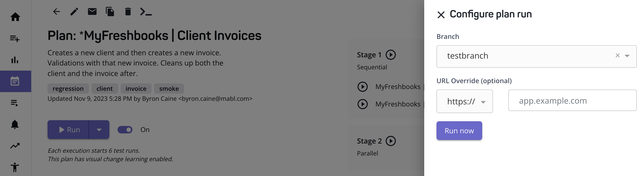Close the Configure plan run panel
The image size is (644, 176).
[x=441, y=15]
